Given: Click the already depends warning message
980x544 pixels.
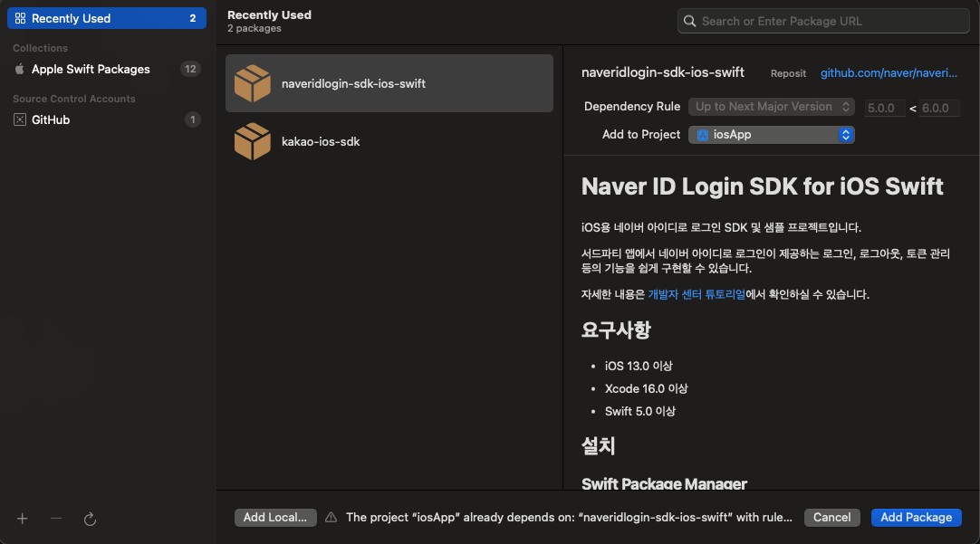Looking at the screenshot, I should 569,518.
